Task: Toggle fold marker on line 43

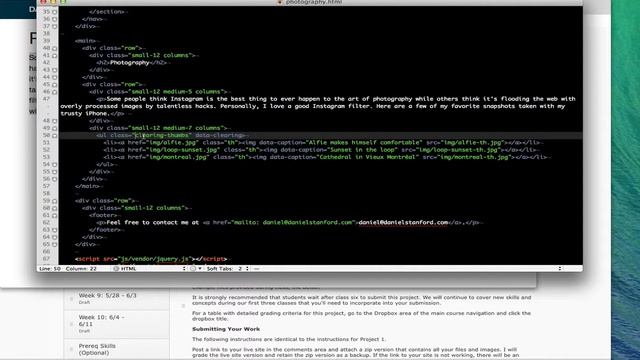Action: (x=54, y=70)
